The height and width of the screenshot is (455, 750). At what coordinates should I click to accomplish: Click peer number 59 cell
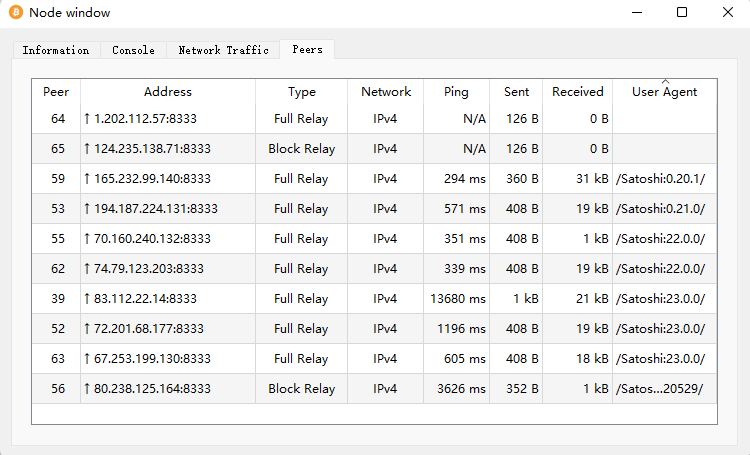(57, 179)
